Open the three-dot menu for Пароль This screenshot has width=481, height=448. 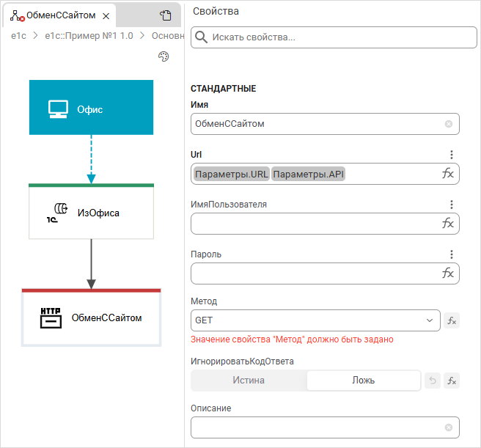[x=452, y=254]
